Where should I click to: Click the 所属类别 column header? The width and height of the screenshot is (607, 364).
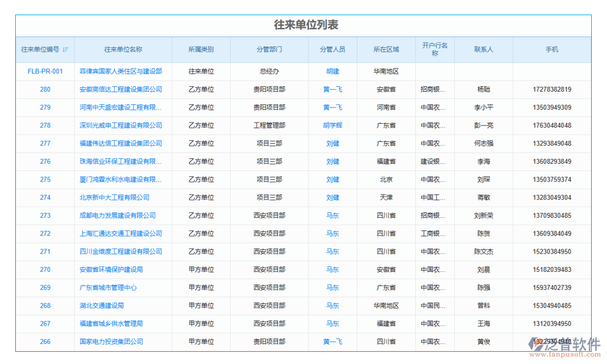click(200, 50)
